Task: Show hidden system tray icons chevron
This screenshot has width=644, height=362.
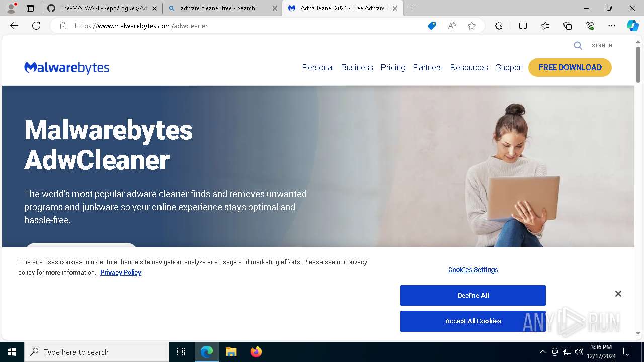Action: (542, 352)
